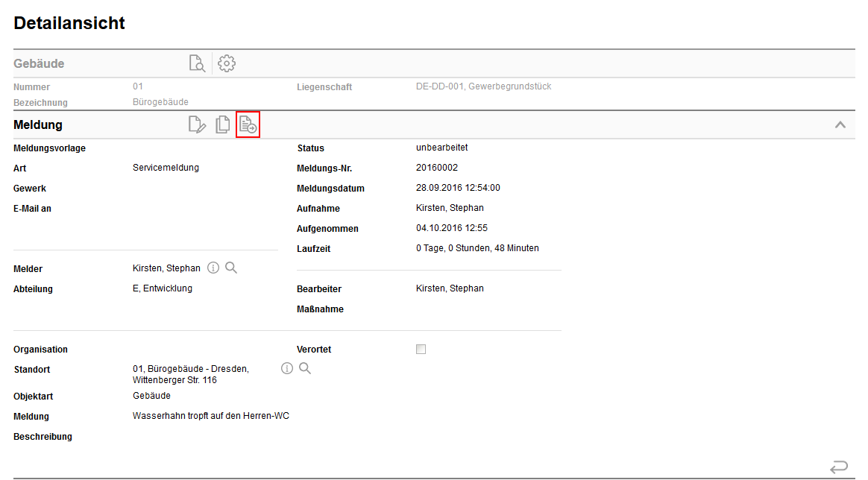The width and height of the screenshot is (868, 480).
Task: Click the Gebäude section header
Action: pyautogui.click(x=39, y=64)
